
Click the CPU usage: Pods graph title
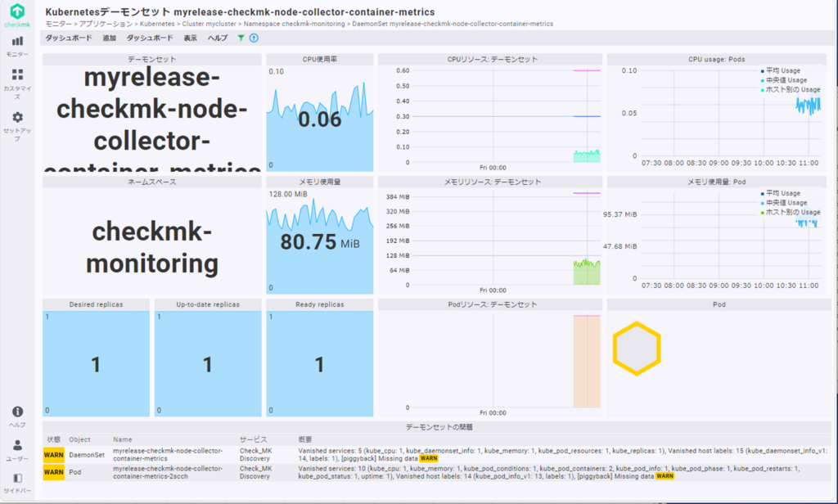pos(716,60)
